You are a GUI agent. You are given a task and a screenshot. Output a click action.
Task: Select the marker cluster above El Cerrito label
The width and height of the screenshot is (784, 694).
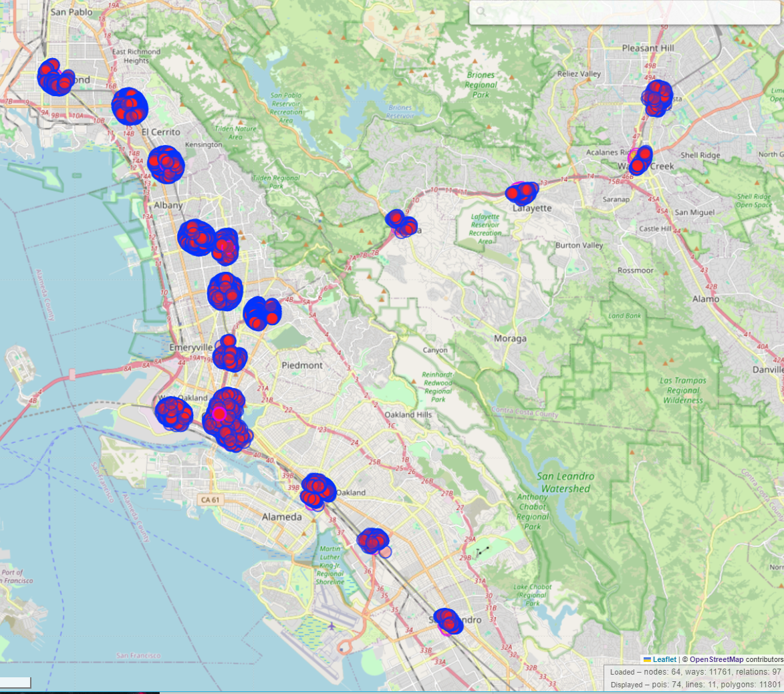[x=130, y=106]
